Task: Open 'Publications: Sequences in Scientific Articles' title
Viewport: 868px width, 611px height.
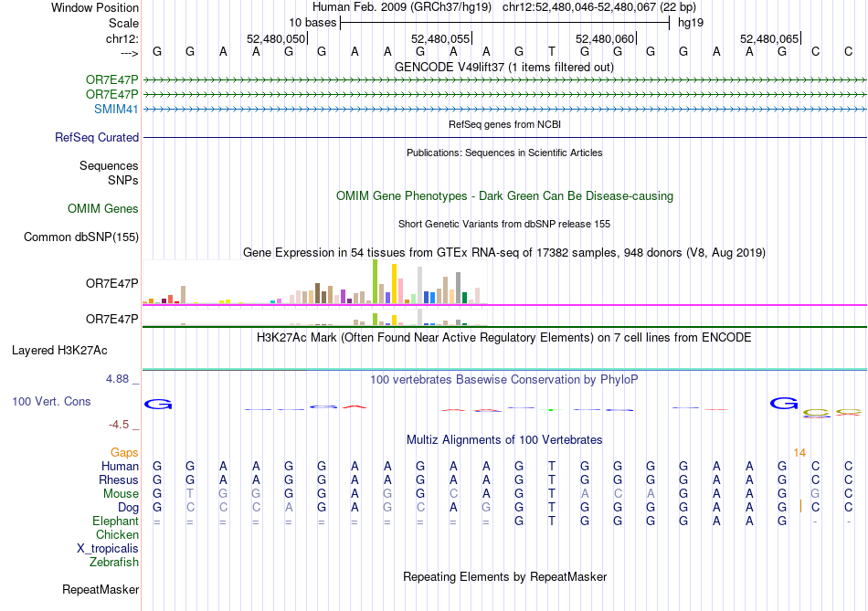Action: [504, 153]
